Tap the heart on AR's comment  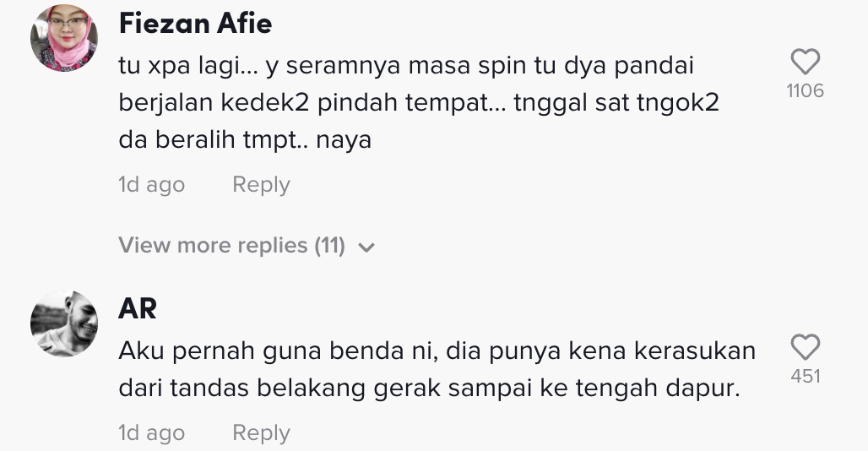[805, 347]
